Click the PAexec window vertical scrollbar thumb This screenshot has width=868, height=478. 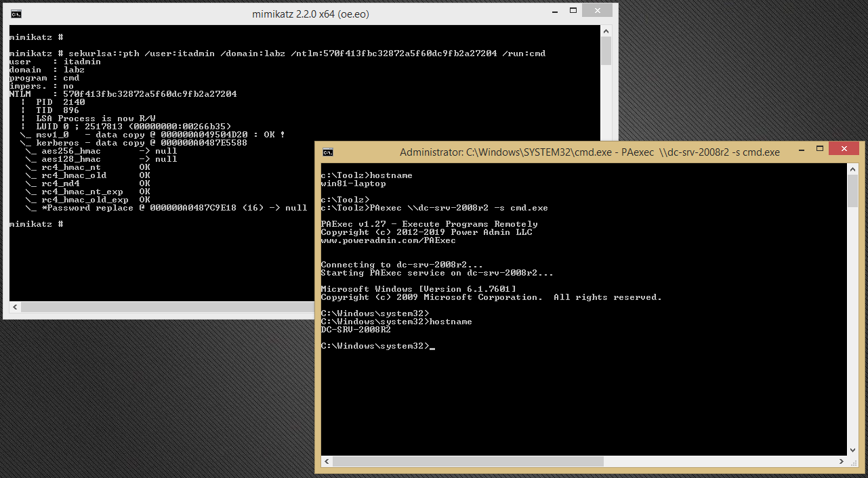[x=853, y=192]
